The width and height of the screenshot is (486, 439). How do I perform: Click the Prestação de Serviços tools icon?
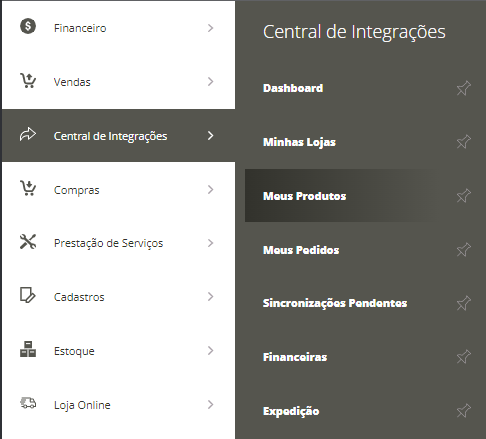[x=28, y=242]
